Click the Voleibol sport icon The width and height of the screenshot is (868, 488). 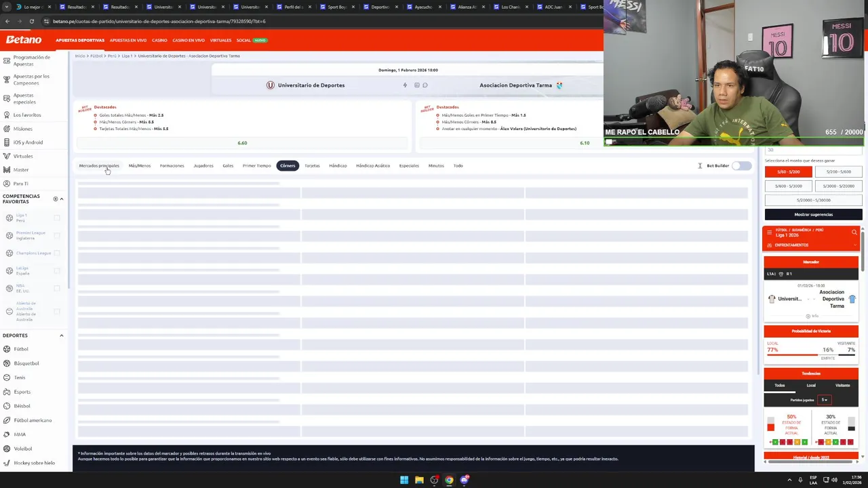pos(7,449)
